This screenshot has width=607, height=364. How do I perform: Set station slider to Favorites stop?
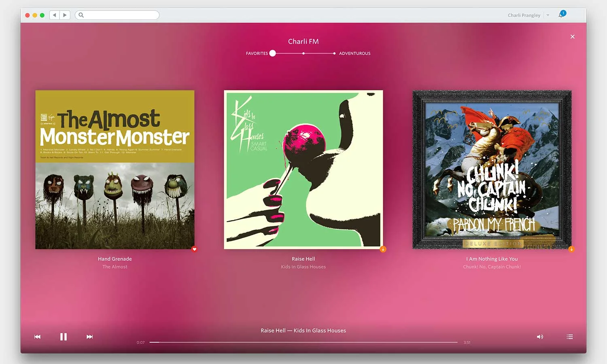click(273, 53)
